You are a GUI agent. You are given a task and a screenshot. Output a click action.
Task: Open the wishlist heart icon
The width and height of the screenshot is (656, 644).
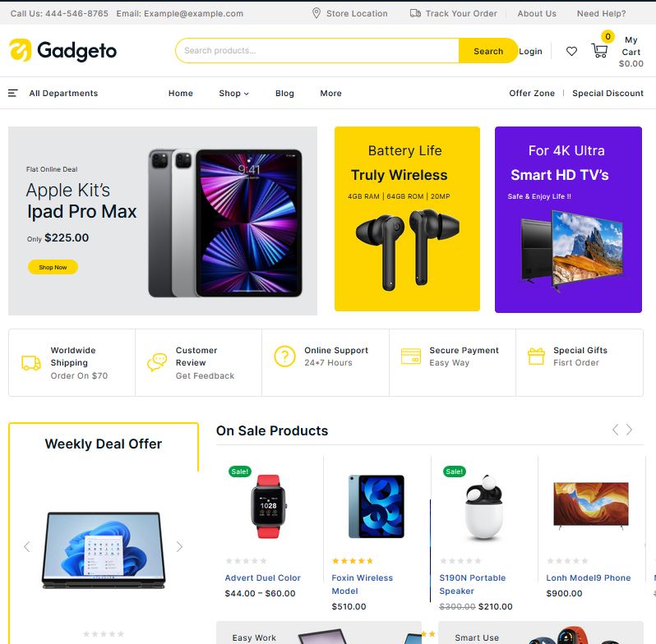[x=571, y=51]
